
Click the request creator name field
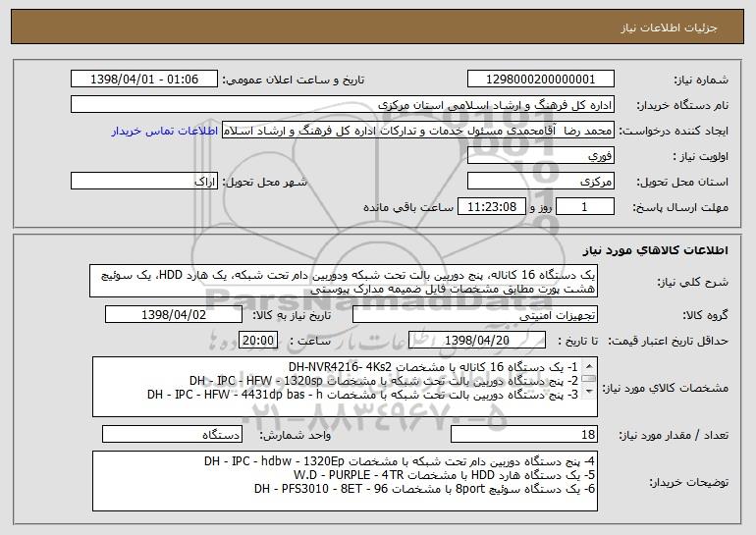click(418, 131)
